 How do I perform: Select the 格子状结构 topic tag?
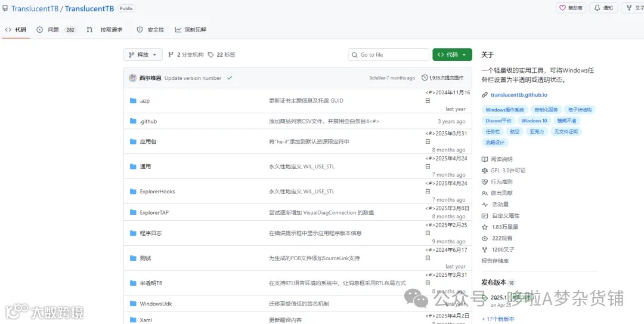pos(580,110)
